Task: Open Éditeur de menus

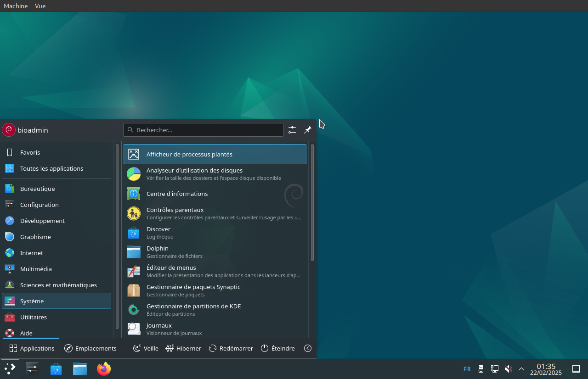Action: click(x=215, y=271)
